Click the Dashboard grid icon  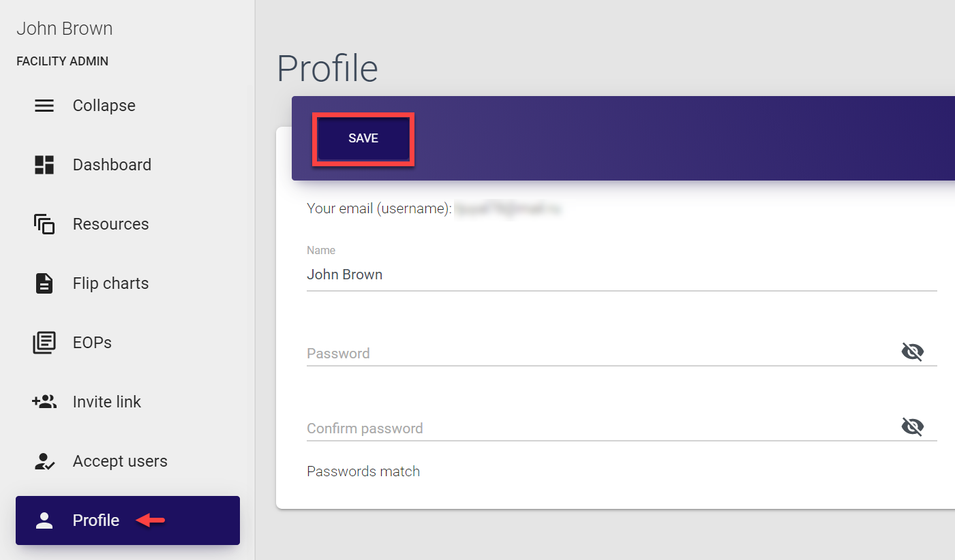(x=44, y=165)
